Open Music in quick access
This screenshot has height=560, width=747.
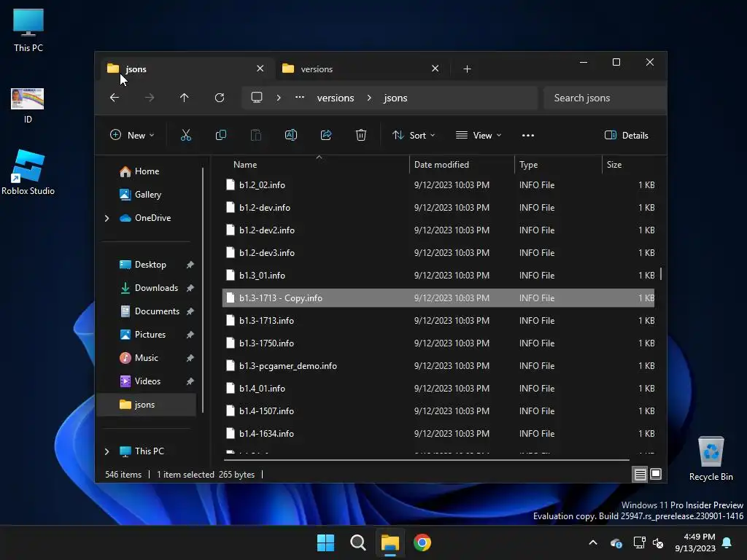pos(146,358)
